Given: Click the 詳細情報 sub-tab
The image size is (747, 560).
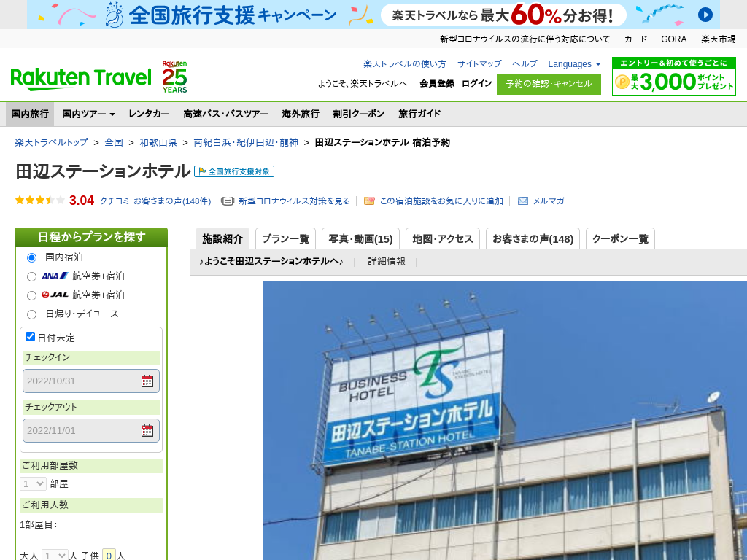Looking at the screenshot, I should point(387,262).
